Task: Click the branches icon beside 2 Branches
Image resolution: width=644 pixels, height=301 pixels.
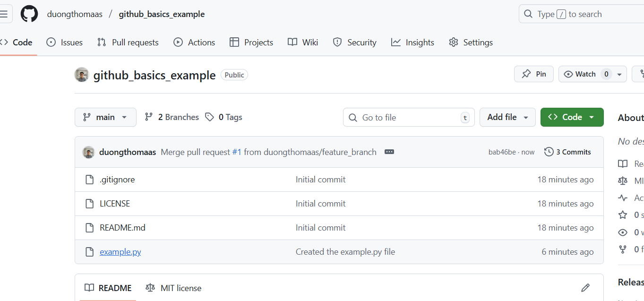Action: pyautogui.click(x=149, y=117)
